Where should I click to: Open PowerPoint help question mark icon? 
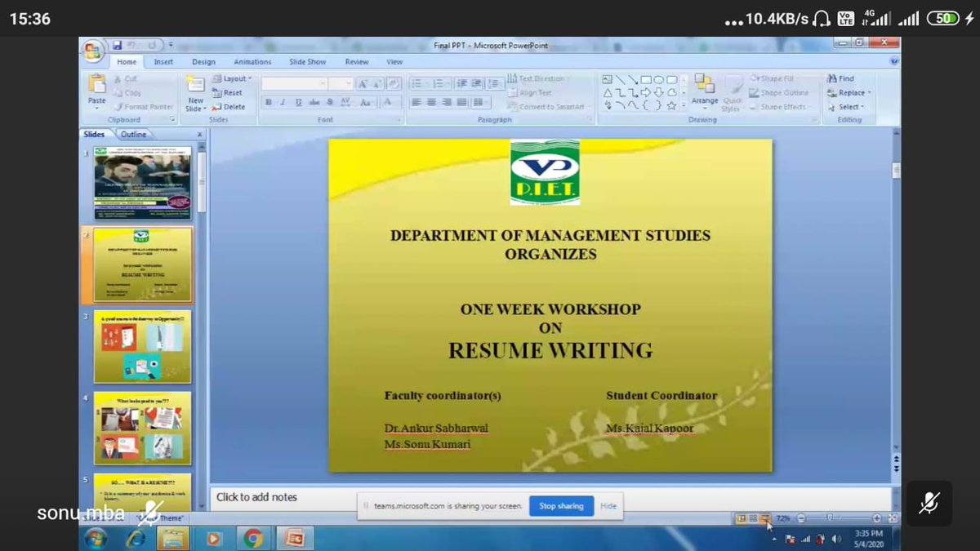pyautogui.click(x=894, y=61)
